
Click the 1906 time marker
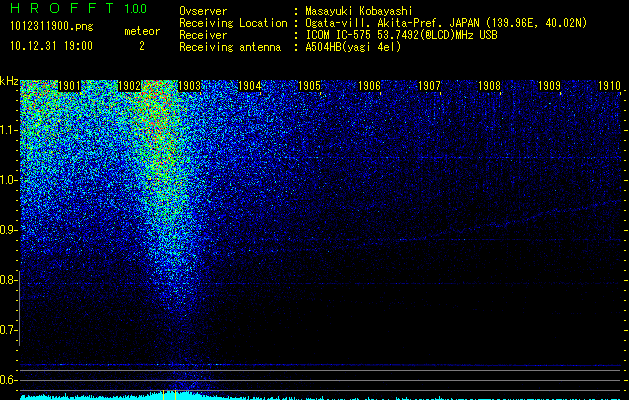tap(369, 86)
